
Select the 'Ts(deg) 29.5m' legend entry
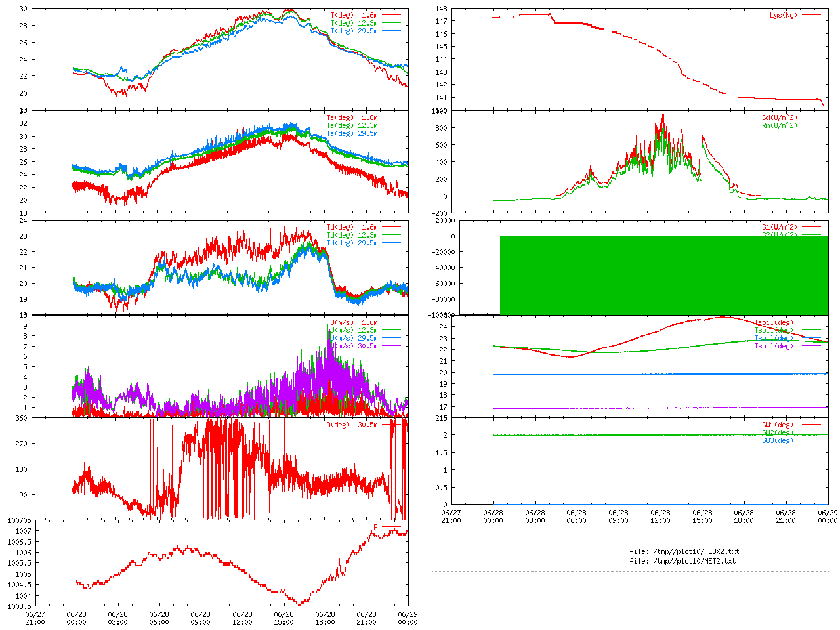point(352,134)
